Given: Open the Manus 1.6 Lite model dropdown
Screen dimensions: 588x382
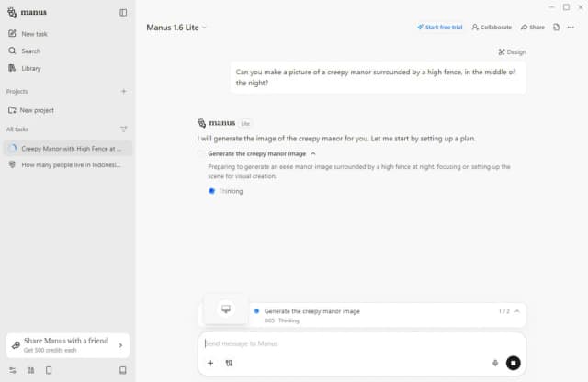Looking at the screenshot, I should coord(176,28).
